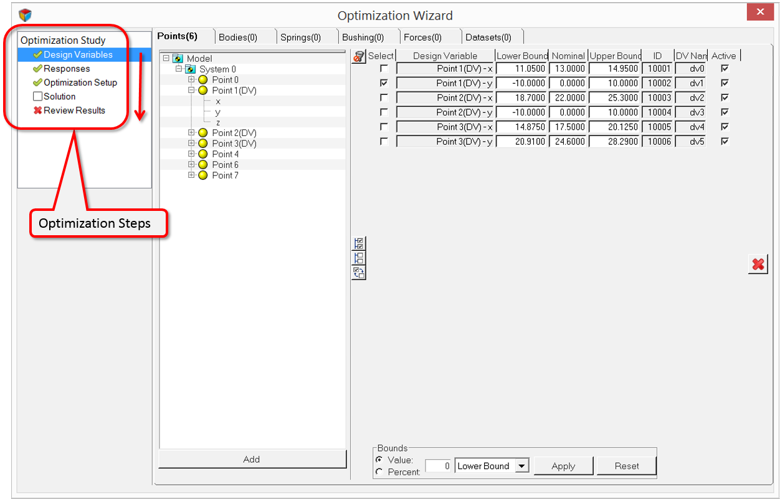Select the y coordinate under Point 1(DV)
Viewport: 782px width, 501px height.
pyautogui.click(x=218, y=112)
